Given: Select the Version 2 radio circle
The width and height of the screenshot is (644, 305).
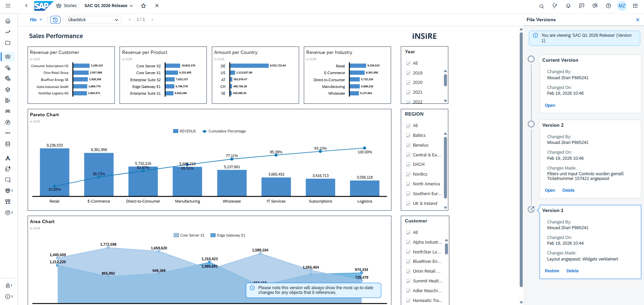Looking at the screenshot, I should pyautogui.click(x=531, y=124).
